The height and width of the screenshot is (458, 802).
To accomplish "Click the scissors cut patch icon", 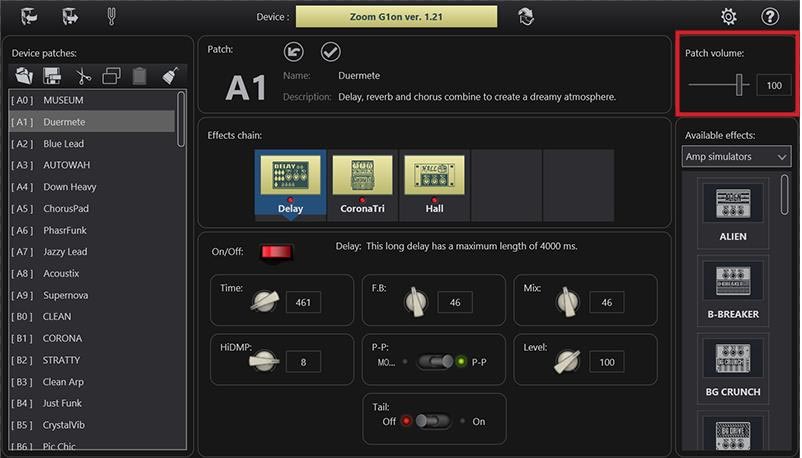I will (83, 75).
